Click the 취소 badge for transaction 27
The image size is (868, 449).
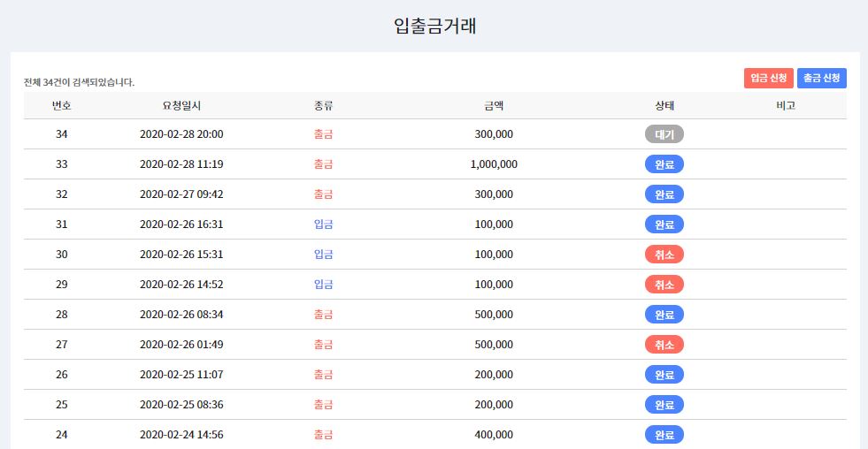click(664, 345)
